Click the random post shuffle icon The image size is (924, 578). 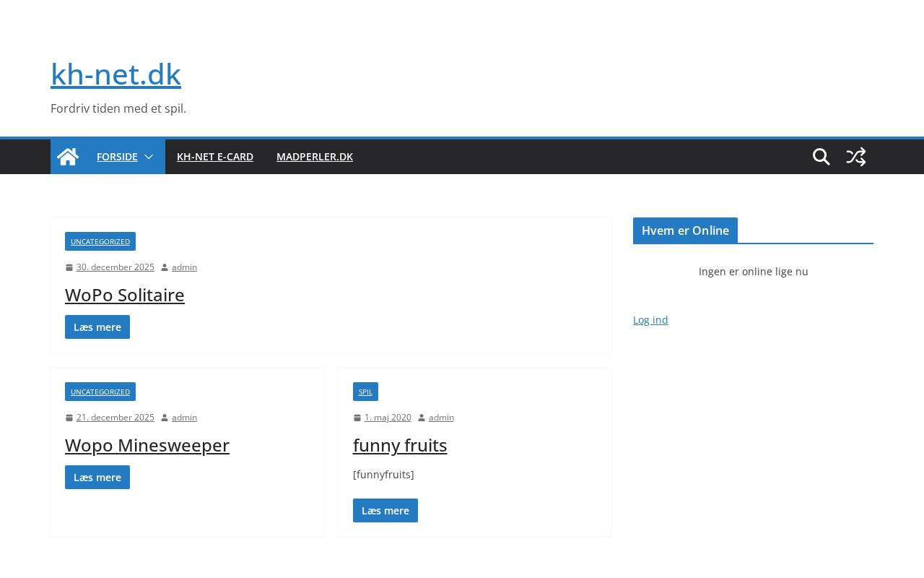[x=856, y=157]
